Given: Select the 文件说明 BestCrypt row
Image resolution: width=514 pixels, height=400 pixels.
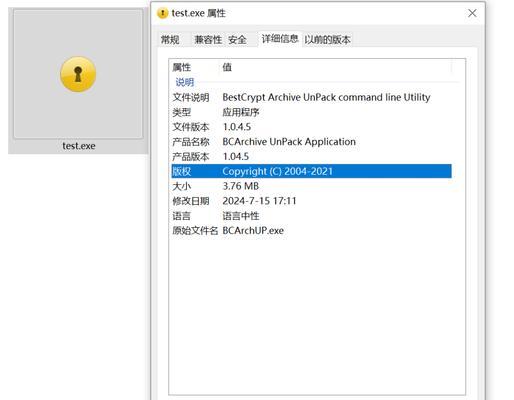Looking at the screenshot, I should click(311, 97).
